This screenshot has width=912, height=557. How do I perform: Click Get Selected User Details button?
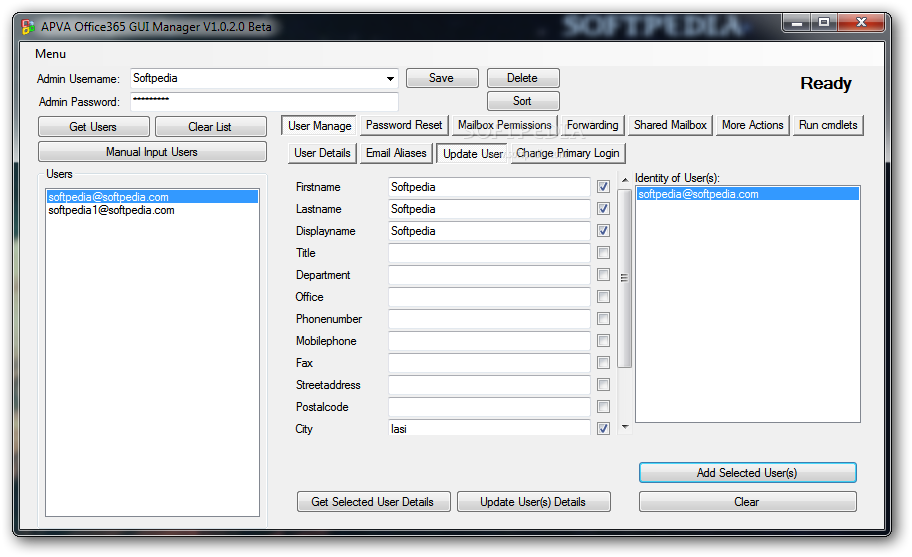[373, 502]
